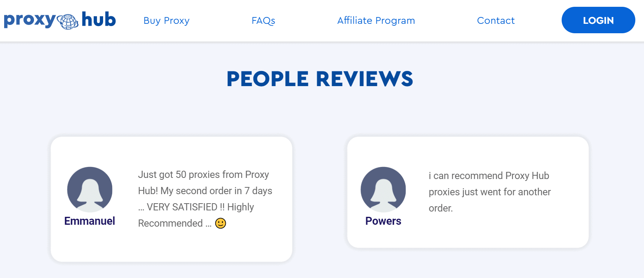Image resolution: width=644 pixels, height=278 pixels.
Task: Open the Affiliate Program link
Action: point(376,20)
